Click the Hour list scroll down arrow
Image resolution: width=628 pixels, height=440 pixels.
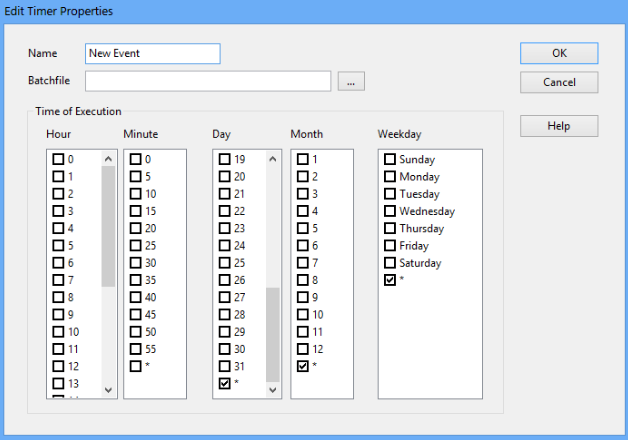(x=108, y=390)
